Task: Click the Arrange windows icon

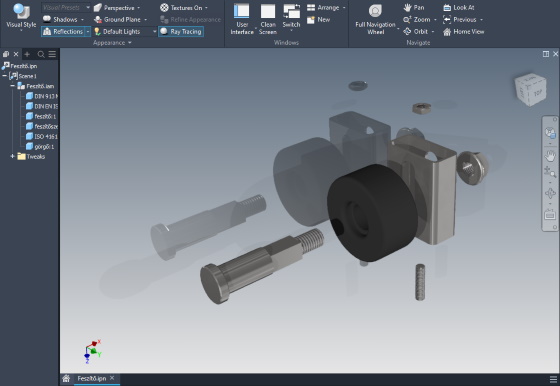Action: (311, 7)
